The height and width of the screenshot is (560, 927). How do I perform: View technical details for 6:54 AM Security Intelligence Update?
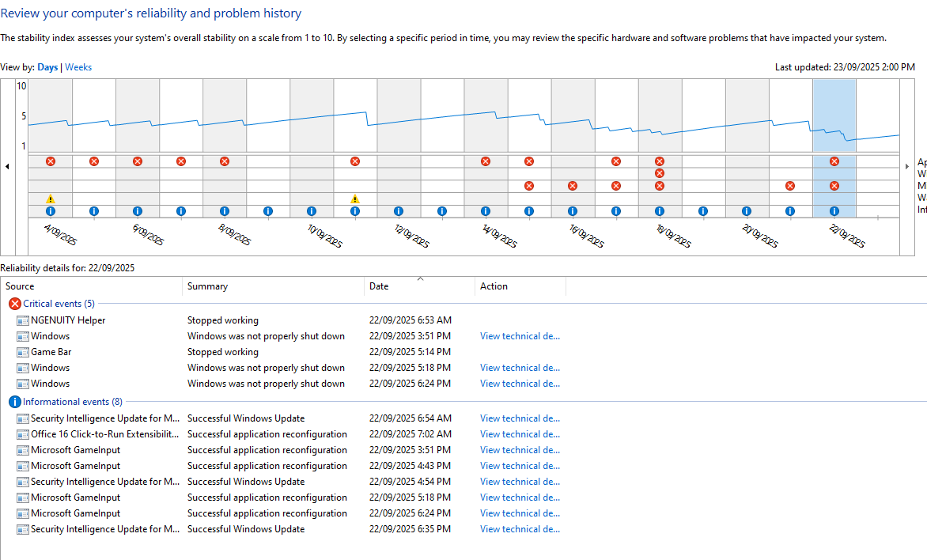tap(520, 418)
